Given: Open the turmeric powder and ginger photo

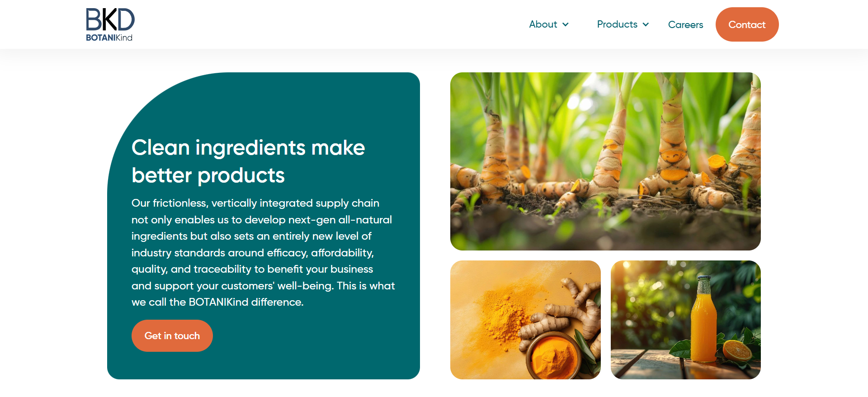Looking at the screenshot, I should [x=525, y=320].
